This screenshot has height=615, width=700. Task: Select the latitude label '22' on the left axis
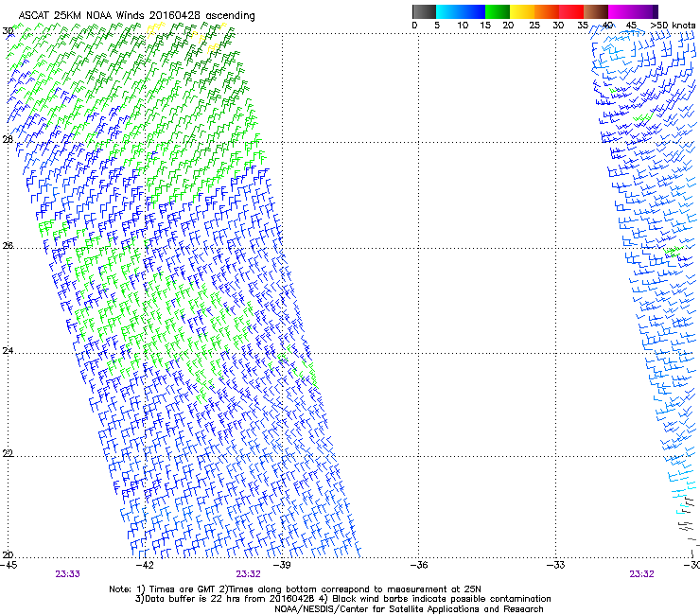8,453
